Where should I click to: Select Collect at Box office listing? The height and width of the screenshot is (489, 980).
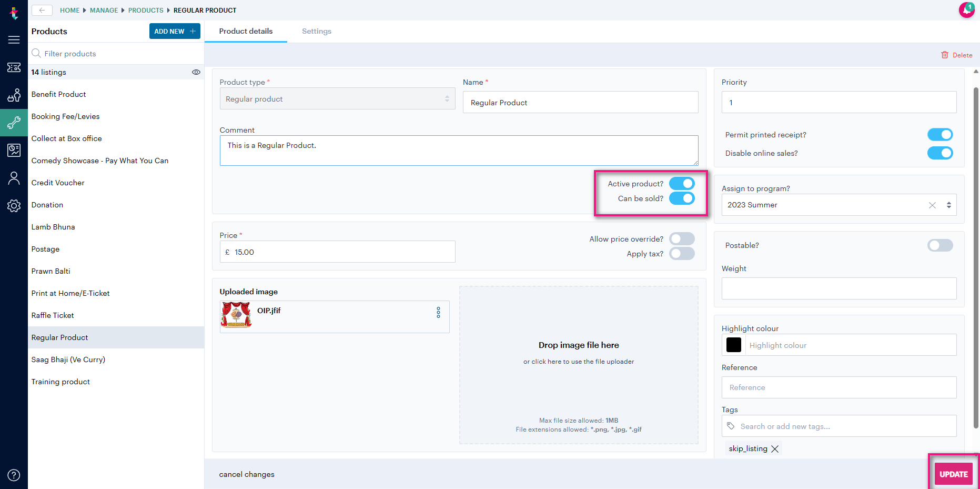coord(116,138)
